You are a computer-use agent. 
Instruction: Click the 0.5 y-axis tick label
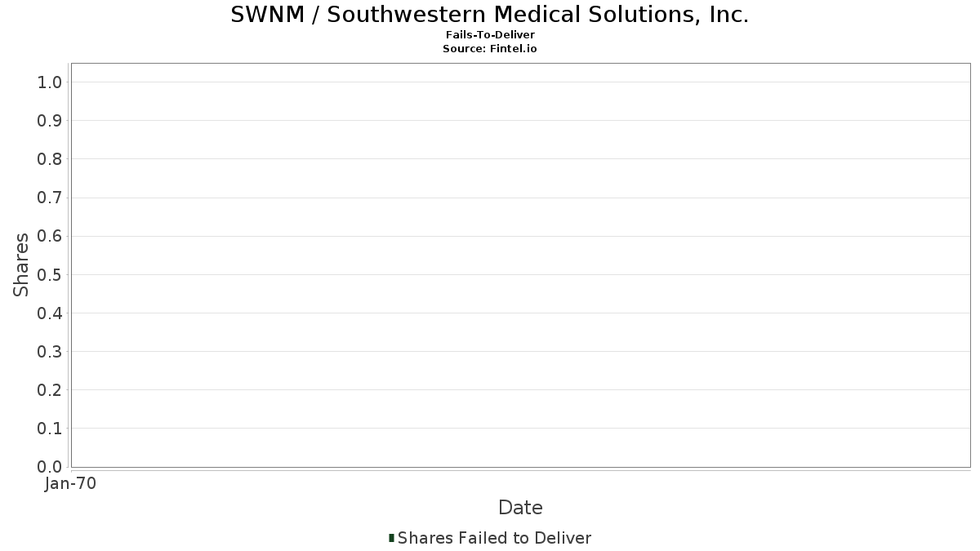(50, 274)
